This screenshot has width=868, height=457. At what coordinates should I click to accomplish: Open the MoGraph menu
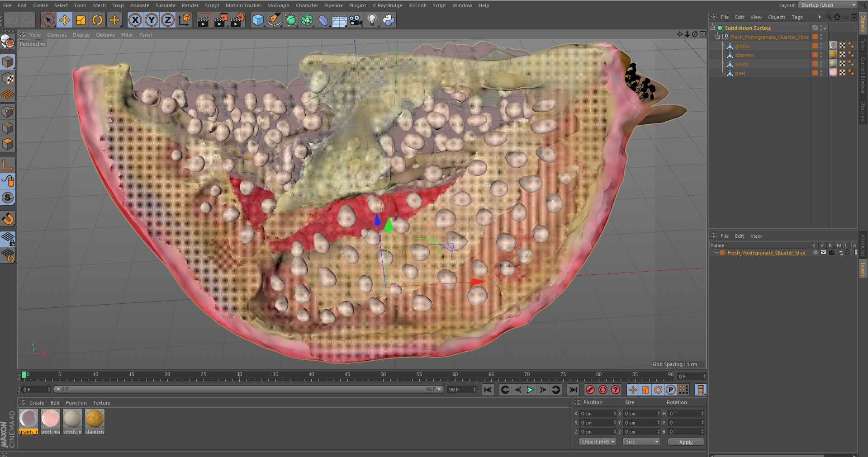point(278,5)
